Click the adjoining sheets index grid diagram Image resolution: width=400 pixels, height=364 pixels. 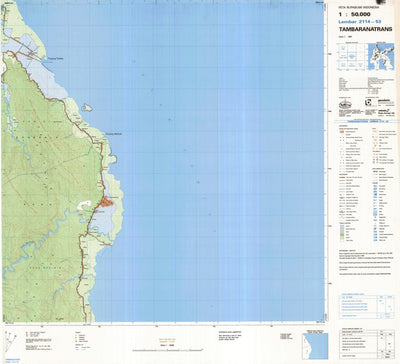pos(351,57)
